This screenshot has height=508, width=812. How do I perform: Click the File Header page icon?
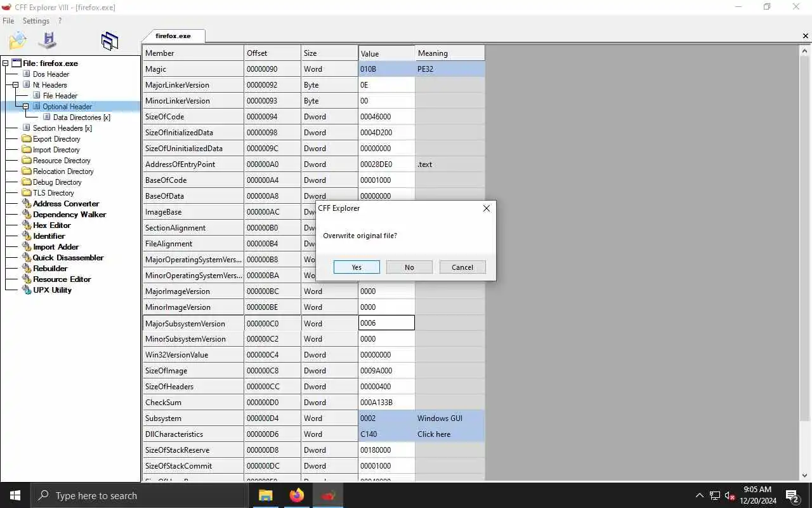[x=37, y=95]
